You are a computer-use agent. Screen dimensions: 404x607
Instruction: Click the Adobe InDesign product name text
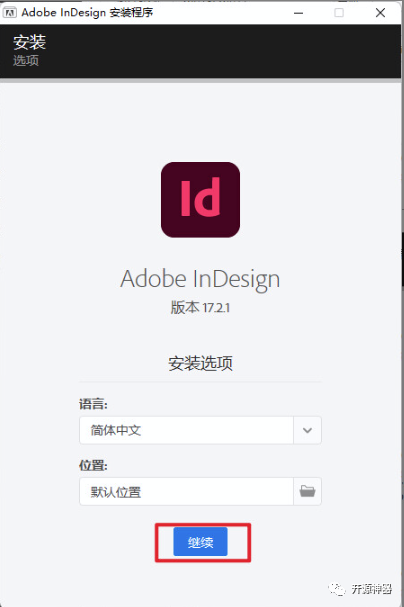tap(200, 279)
